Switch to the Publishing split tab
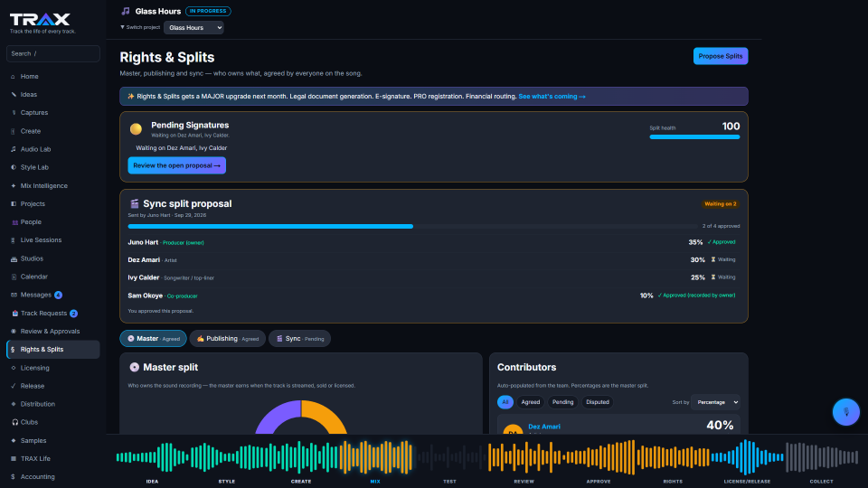The height and width of the screenshot is (488, 868). pos(228,339)
